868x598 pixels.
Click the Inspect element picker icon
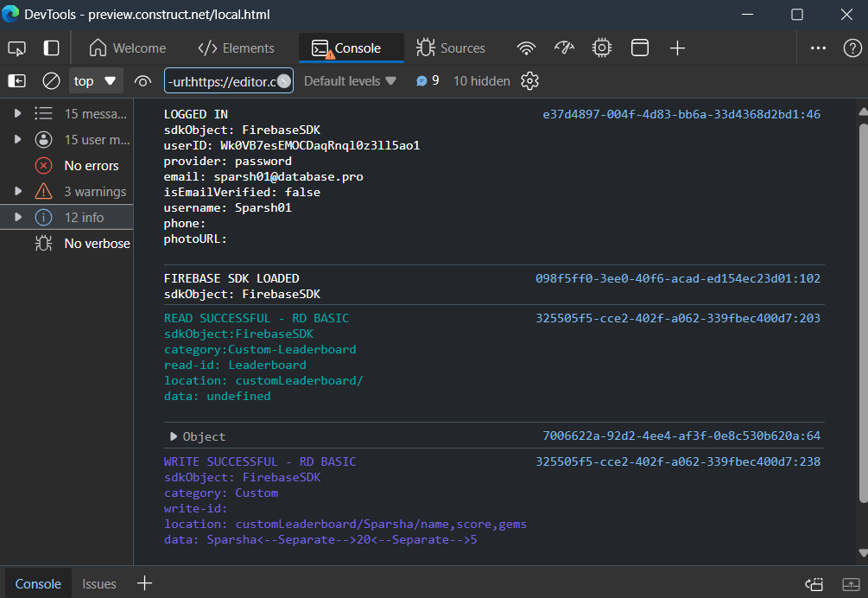17,48
